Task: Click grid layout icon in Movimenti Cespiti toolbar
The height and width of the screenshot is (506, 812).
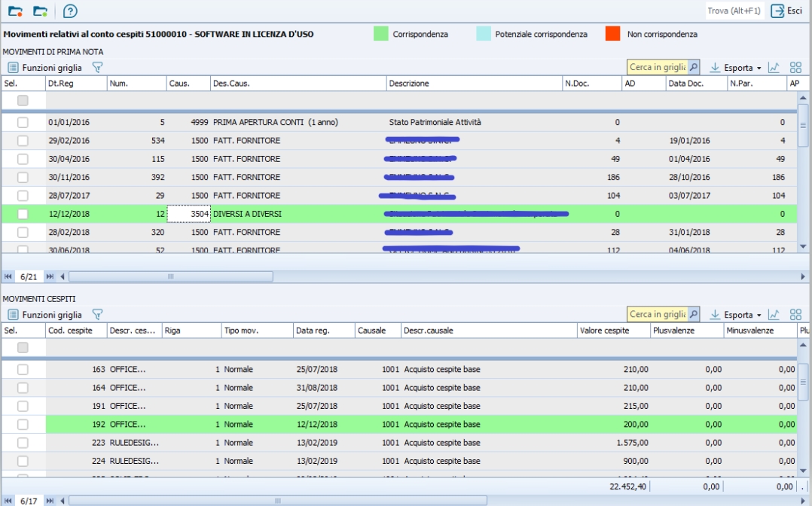Action: [795, 315]
